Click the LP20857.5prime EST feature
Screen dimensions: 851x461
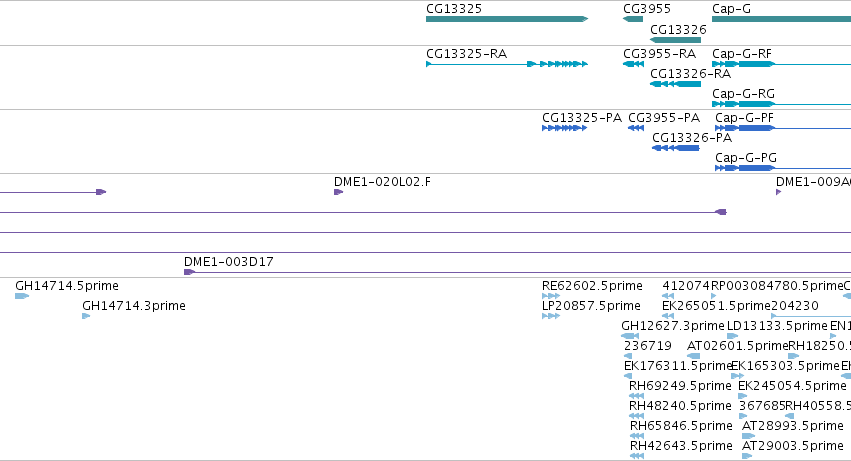(x=550, y=316)
